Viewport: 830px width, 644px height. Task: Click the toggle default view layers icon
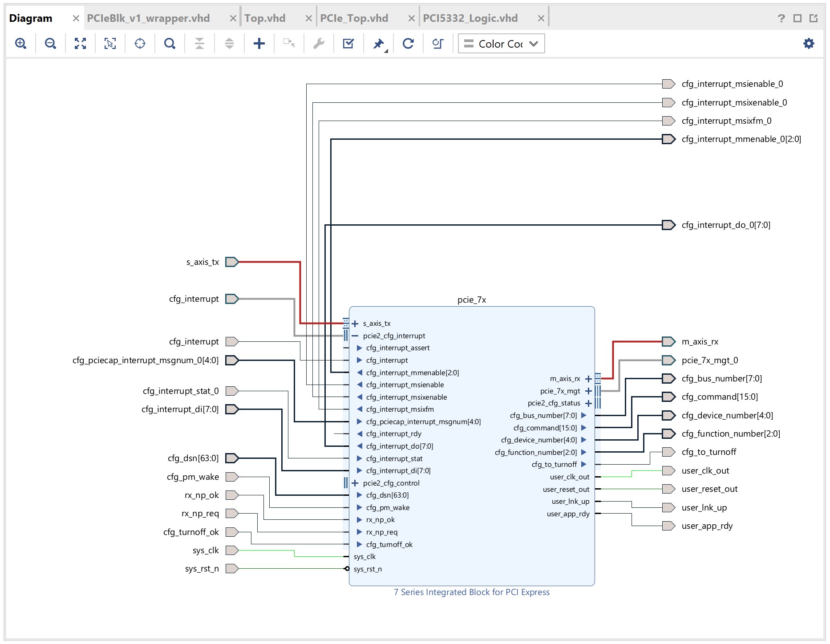click(438, 44)
